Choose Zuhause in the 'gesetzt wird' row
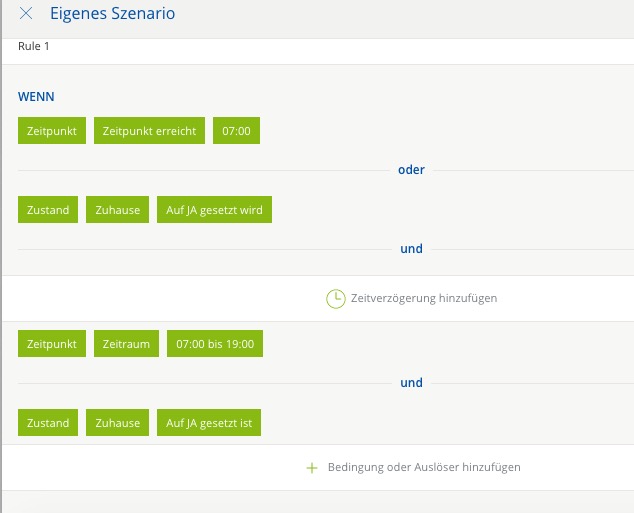The width and height of the screenshot is (634, 513). click(x=117, y=210)
